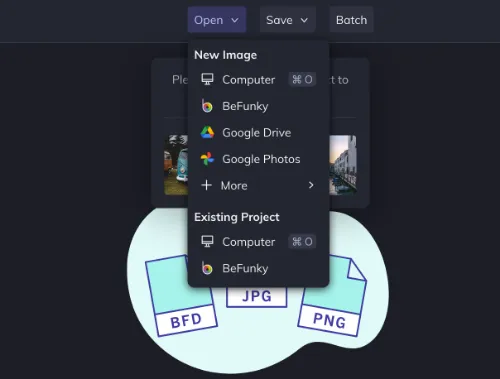Click the PNG file icon illustration
This screenshot has height=379, width=500.
coord(332,296)
